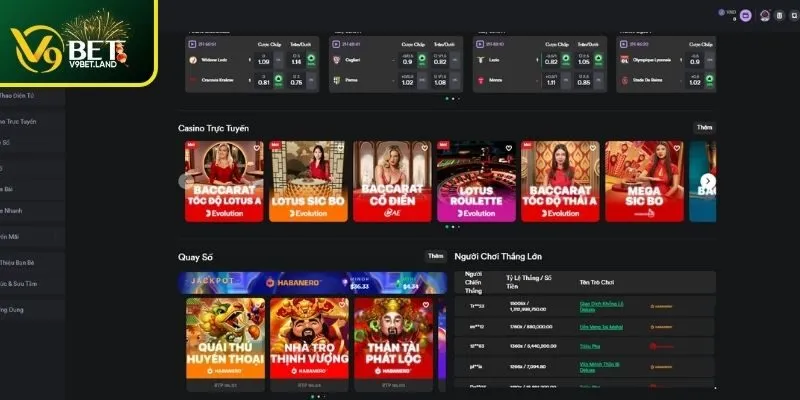Image resolution: width=800 pixels, height=400 pixels.
Task: Launch Baccarat Cổ Điển game
Action: 392,181
